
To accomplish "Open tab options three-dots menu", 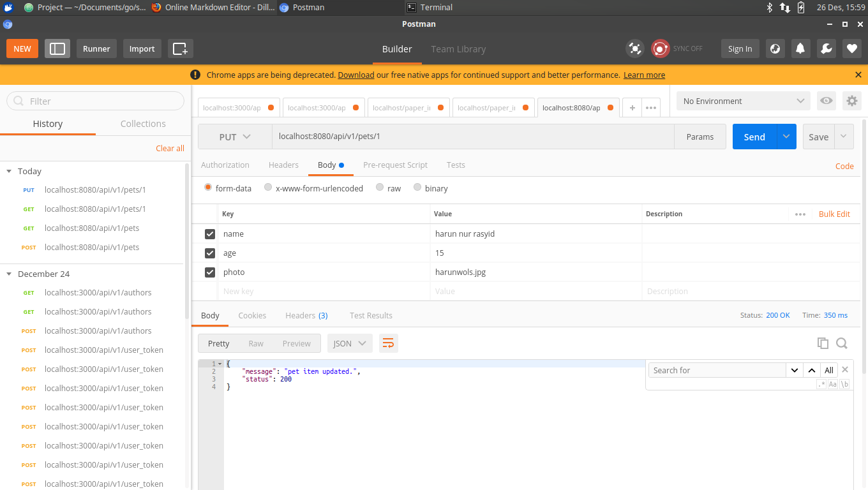I will click(x=651, y=108).
